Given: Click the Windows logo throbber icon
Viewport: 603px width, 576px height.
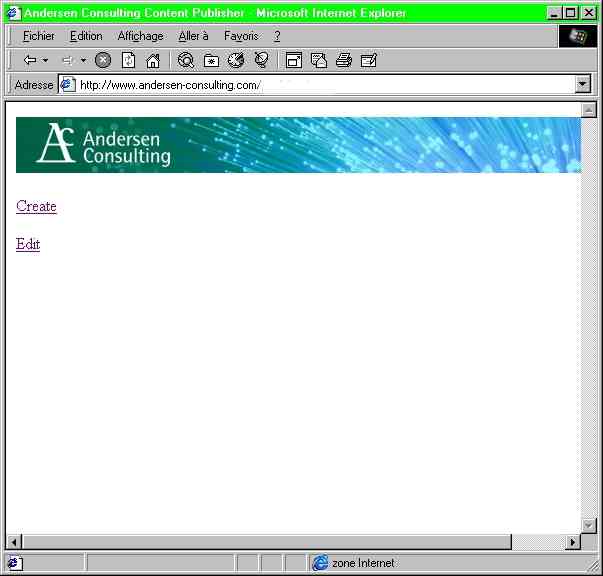Looking at the screenshot, I should [578, 37].
